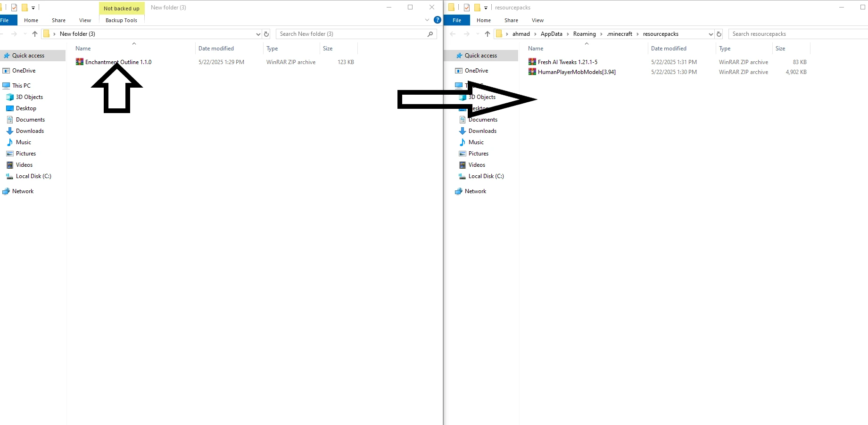
Task: Open Local Disk (C:) in resourcepacks window sidebar
Action: tap(481, 176)
